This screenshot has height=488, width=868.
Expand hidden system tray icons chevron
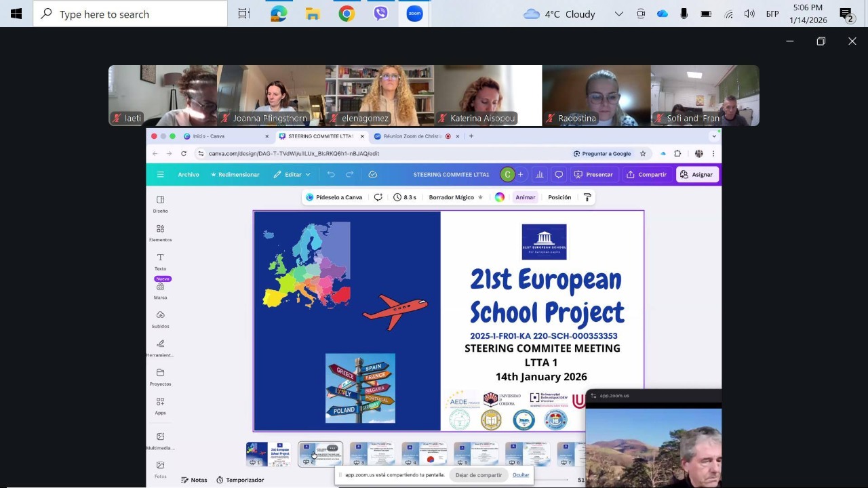618,14
